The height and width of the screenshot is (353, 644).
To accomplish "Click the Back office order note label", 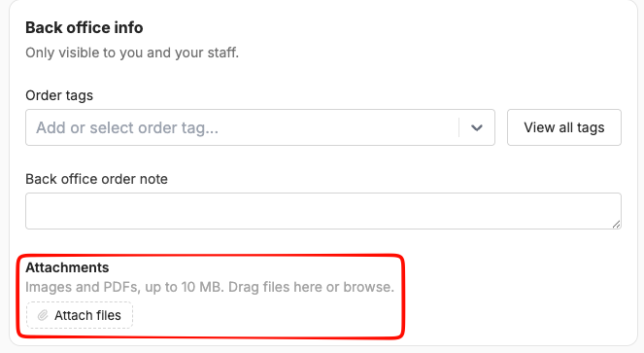I will pyautogui.click(x=96, y=179).
